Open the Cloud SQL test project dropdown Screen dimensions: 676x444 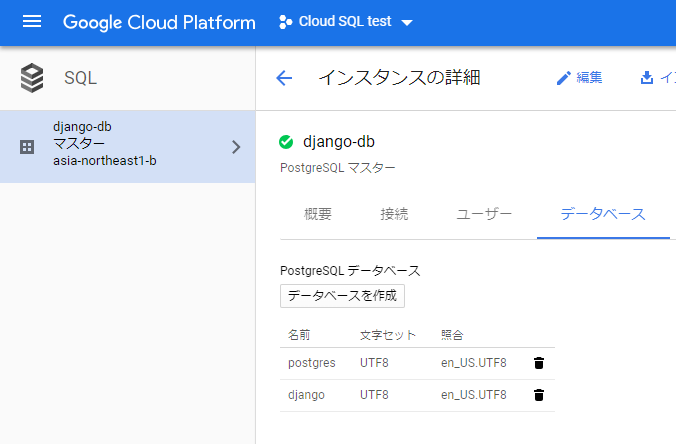click(x=406, y=23)
